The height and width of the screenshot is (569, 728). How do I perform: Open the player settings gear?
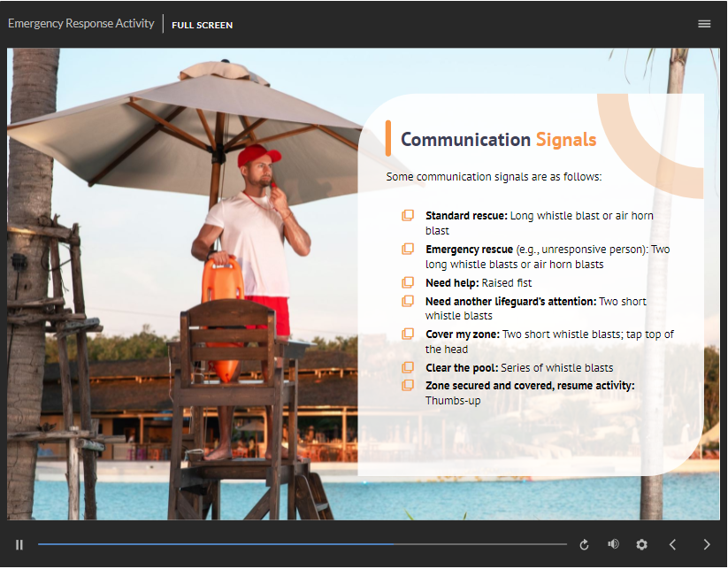[x=642, y=545]
